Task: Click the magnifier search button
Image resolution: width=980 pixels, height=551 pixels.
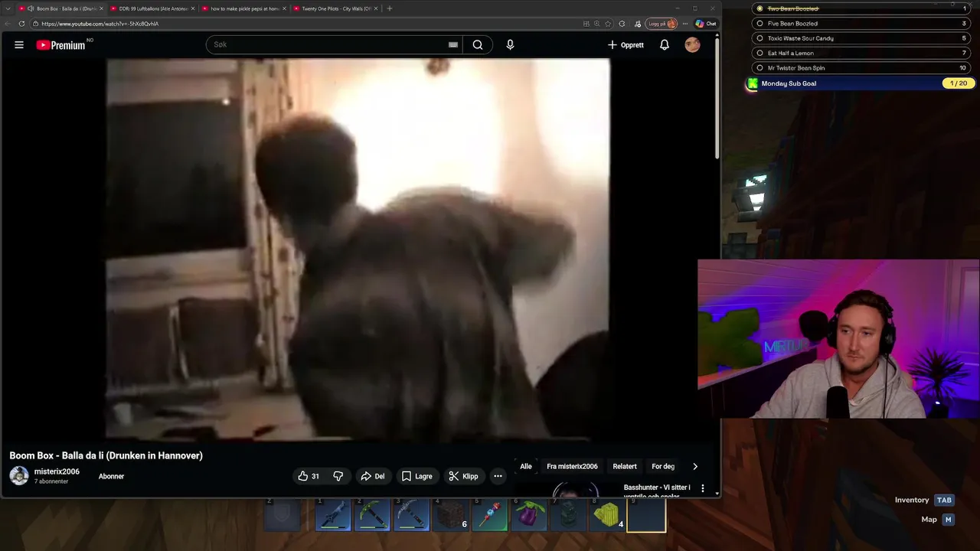Action: click(x=478, y=45)
